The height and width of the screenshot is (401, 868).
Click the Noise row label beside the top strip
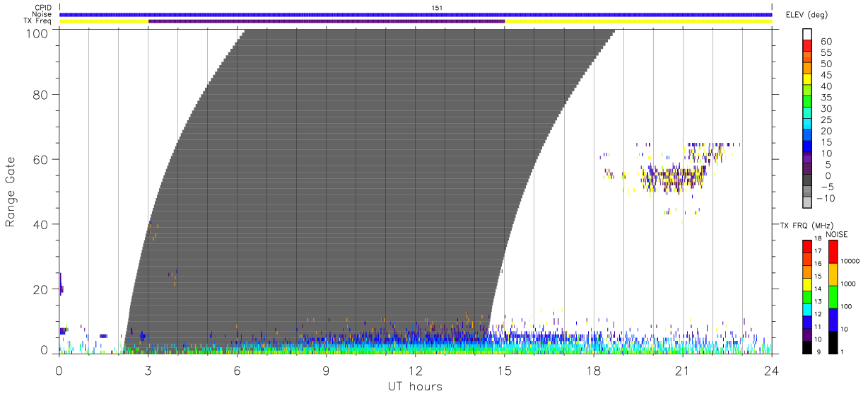[x=41, y=14]
